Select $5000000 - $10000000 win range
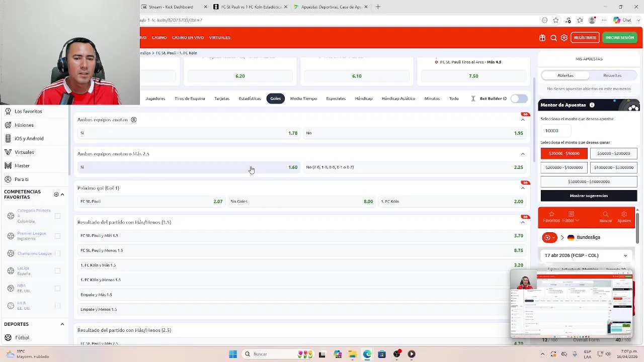644x362 pixels. tap(589, 182)
